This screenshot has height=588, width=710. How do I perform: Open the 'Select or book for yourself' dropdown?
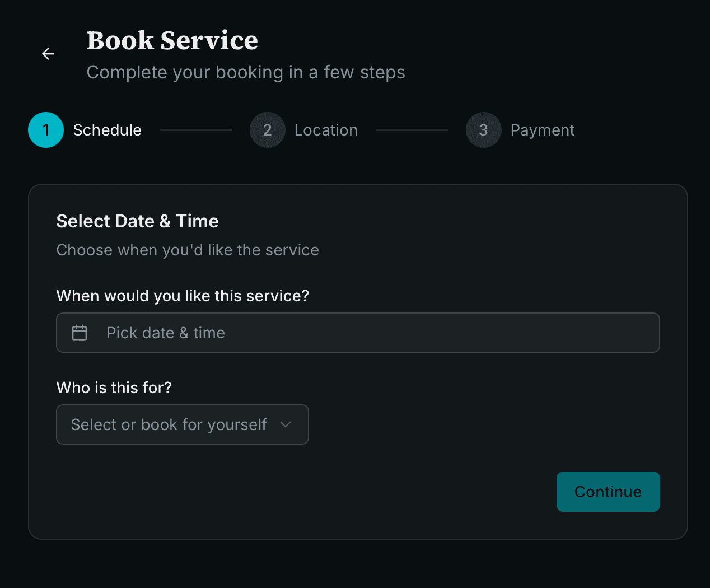coord(182,424)
